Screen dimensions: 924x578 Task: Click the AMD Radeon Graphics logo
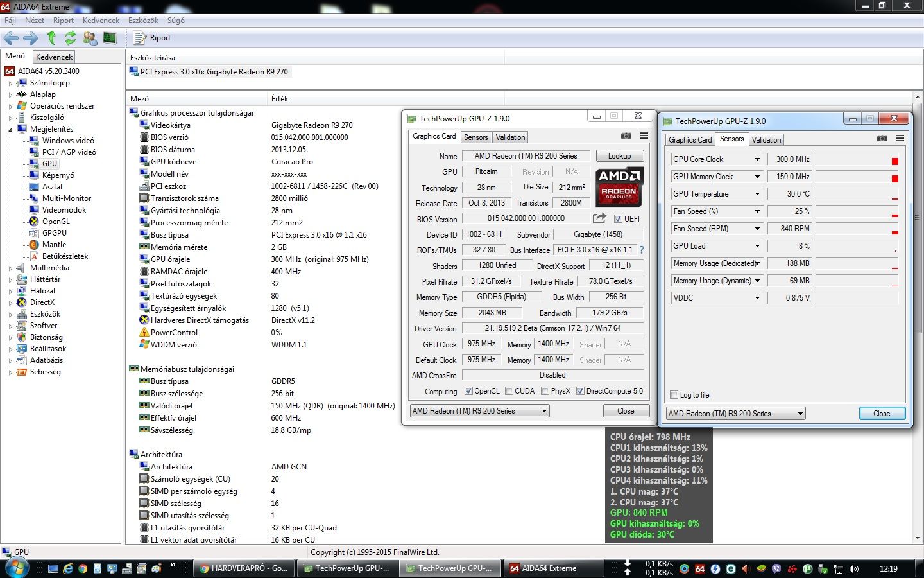pos(619,186)
